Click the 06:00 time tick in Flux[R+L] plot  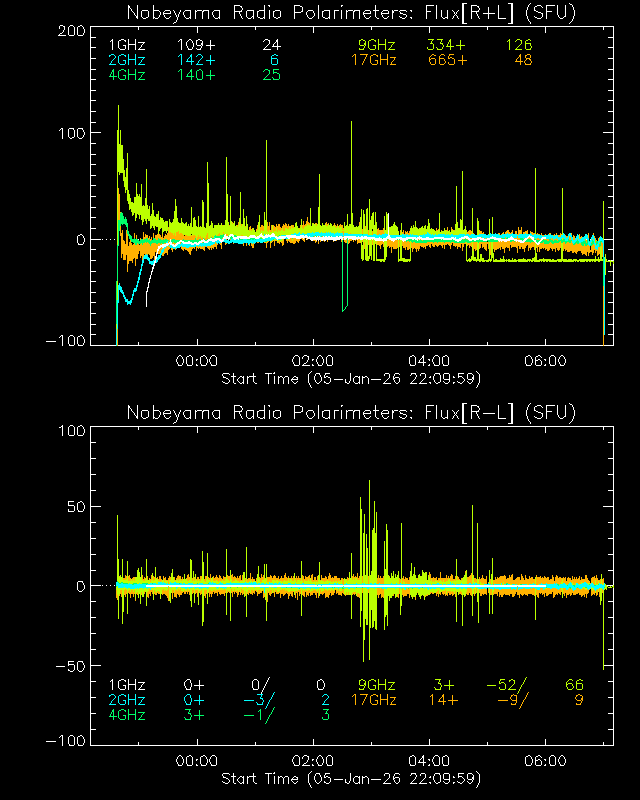pos(546,360)
